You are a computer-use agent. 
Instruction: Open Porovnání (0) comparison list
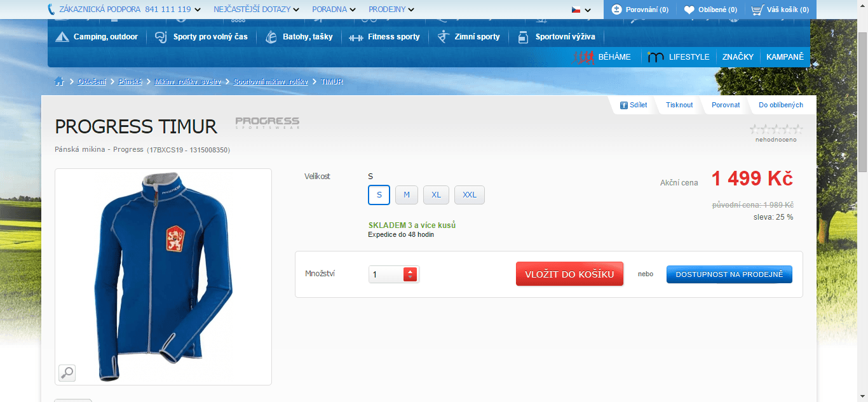click(639, 10)
